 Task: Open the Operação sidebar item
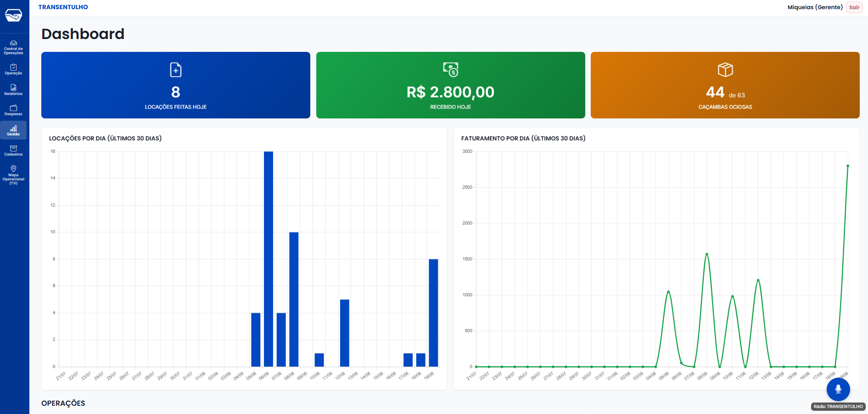pos(13,70)
